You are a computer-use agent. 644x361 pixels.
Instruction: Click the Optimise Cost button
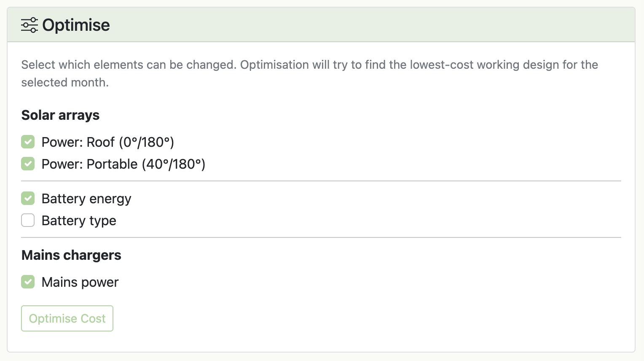(67, 318)
